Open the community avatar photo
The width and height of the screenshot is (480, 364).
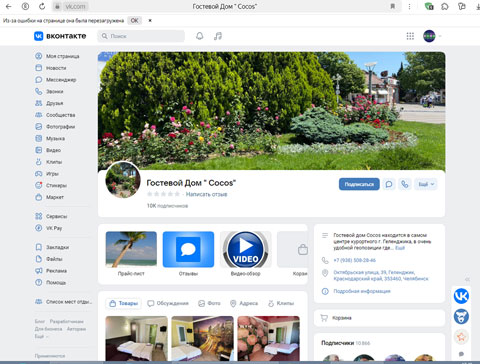tap(123, 180)
